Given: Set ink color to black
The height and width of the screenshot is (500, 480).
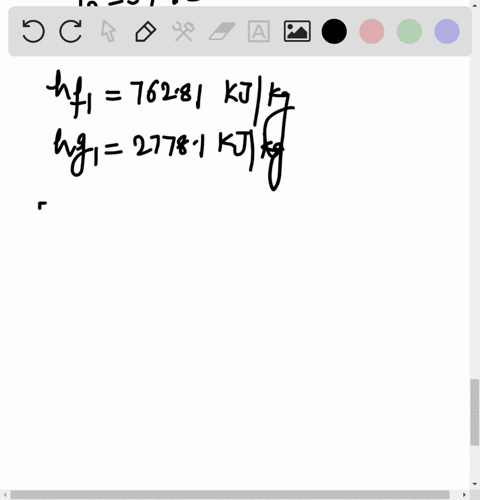Looking at the screenshot, I should [x=334, y=31].
